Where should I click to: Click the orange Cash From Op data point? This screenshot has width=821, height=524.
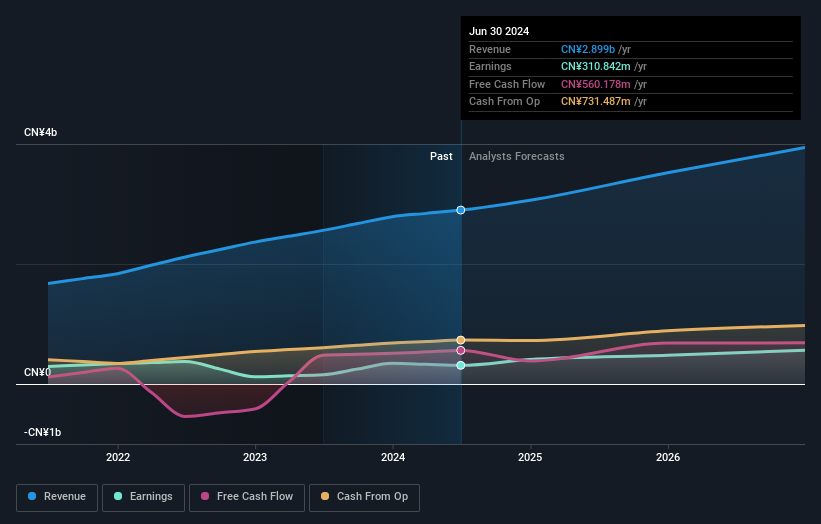[461, 340]
